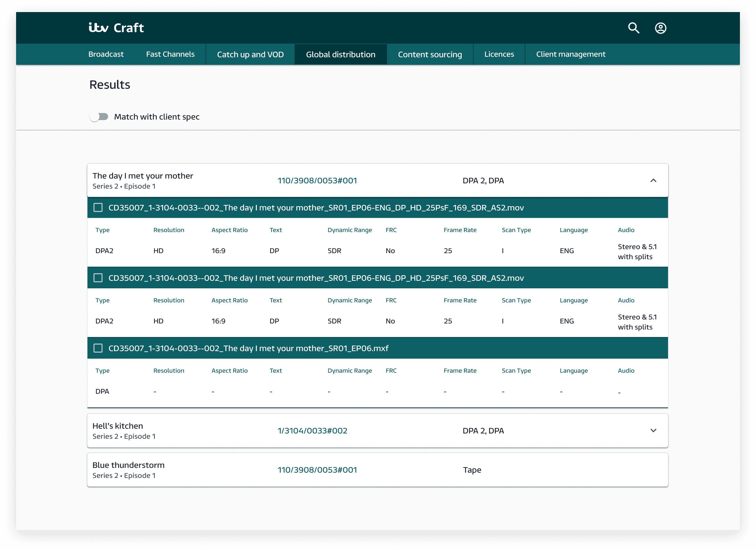Check the second AS2.mov file checkbox
Viewport: 756px width, 550px height.
tap(98, 278)
